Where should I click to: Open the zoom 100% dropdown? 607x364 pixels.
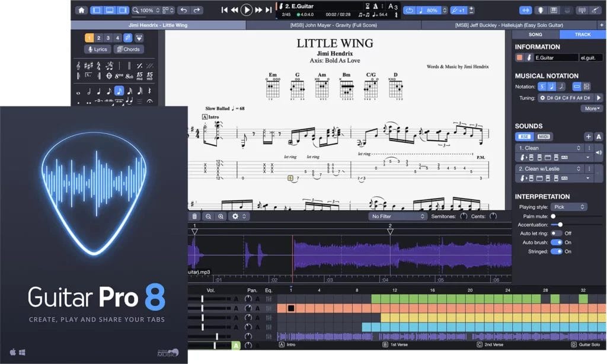pos(146,10)
